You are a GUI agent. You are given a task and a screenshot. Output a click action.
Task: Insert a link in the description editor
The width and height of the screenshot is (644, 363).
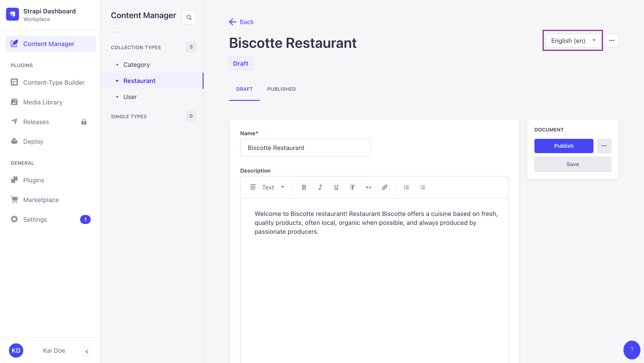pos(384,187)
